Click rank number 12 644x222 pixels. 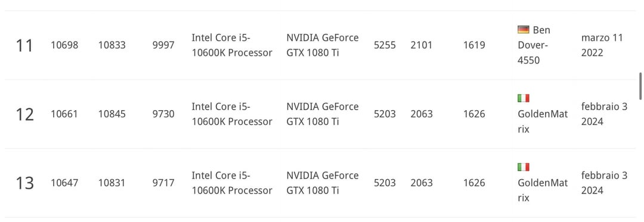24,114
